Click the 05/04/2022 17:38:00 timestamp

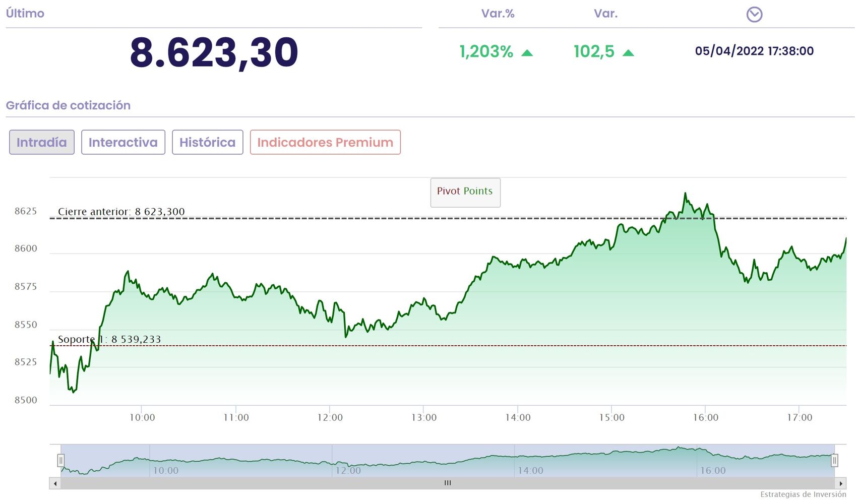coord(754,51)
